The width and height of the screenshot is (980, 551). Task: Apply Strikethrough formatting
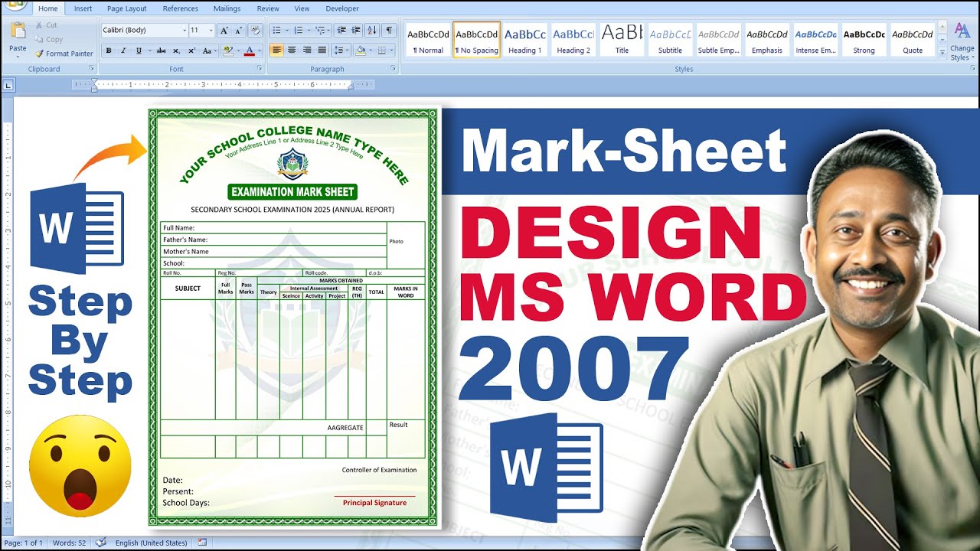click(161, 51)
